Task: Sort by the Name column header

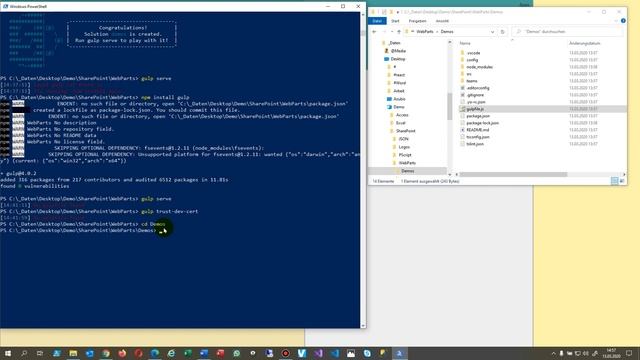Action: [465, 43]
